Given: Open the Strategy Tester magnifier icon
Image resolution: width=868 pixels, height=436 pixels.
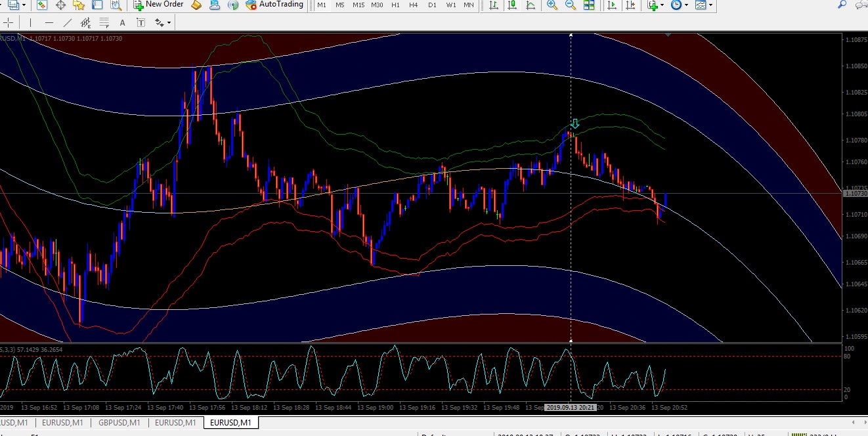Looking at the screenshot, I should tap(116, 5).
